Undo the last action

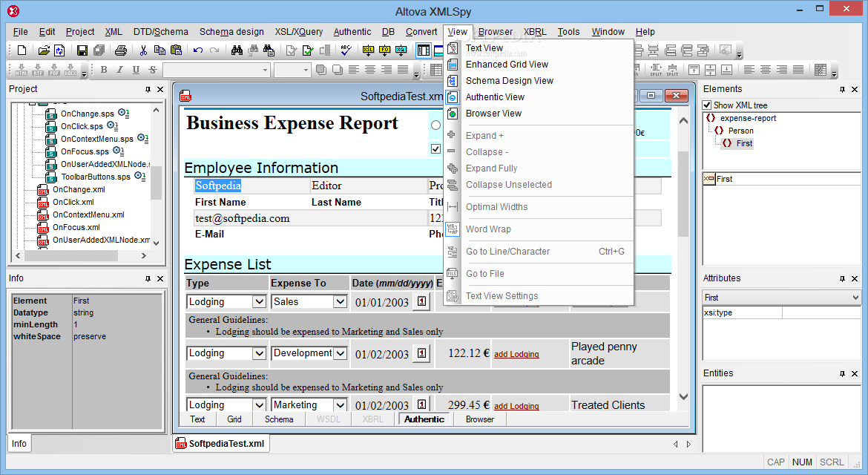pyautogui.click(x=198, y=50)
